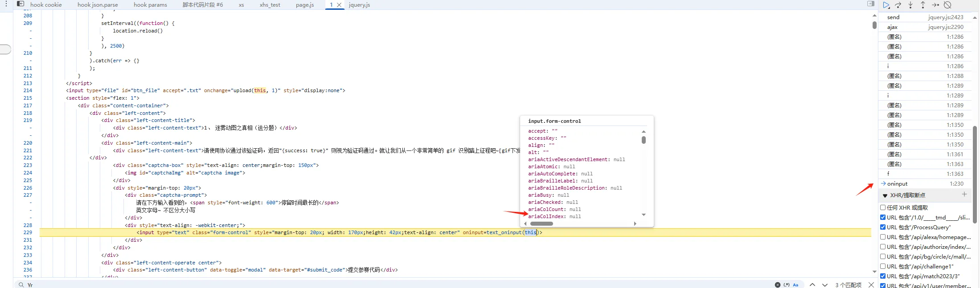Step out of the current function

pyautogui.click(x=923, y=5)
